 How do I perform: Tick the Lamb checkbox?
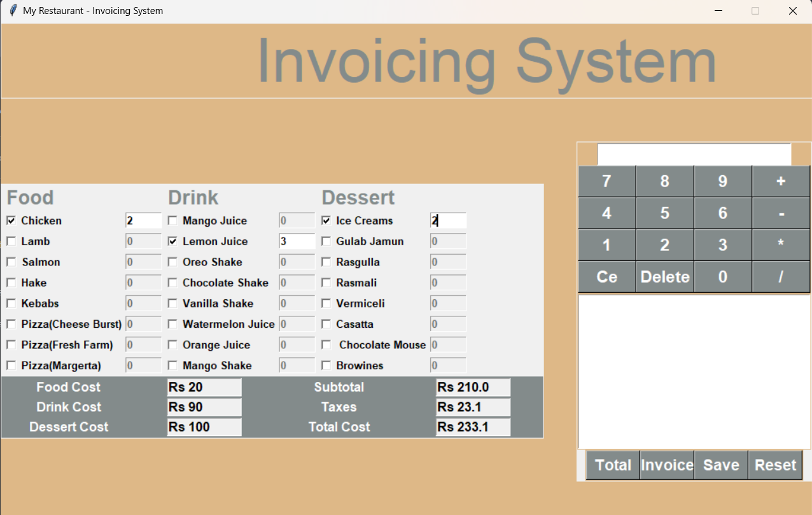tap(11, 241)
